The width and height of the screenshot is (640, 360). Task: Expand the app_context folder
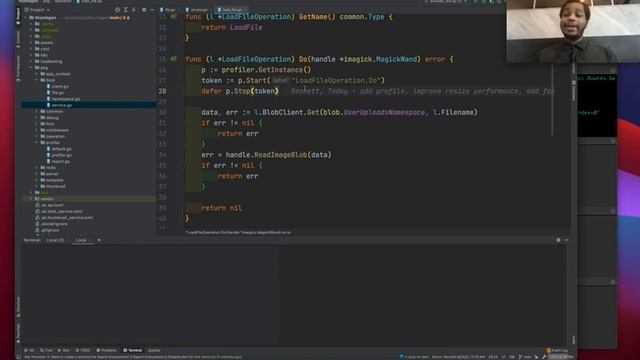[37, 74]
